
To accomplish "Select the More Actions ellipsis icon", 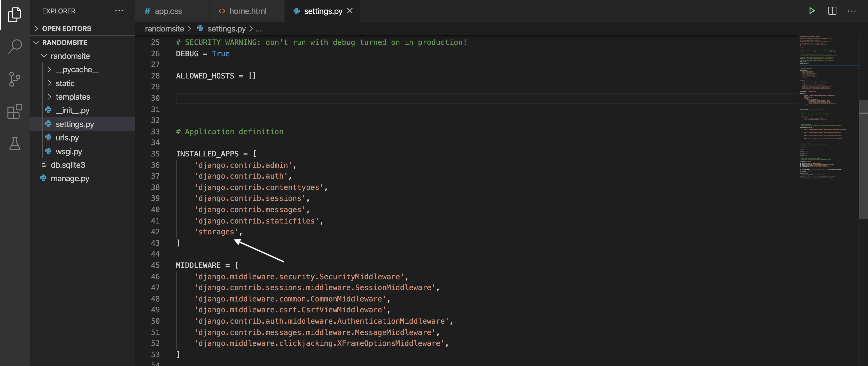I will point(852,11).
